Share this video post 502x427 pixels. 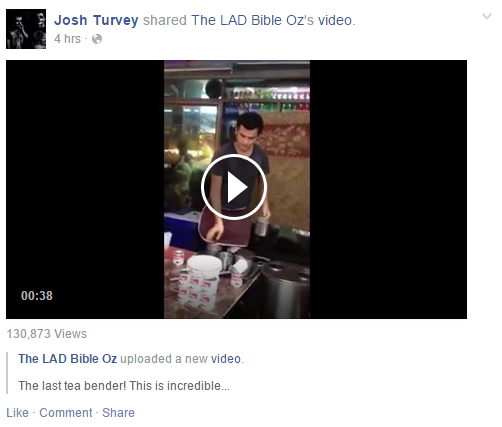tap(118, 413)
